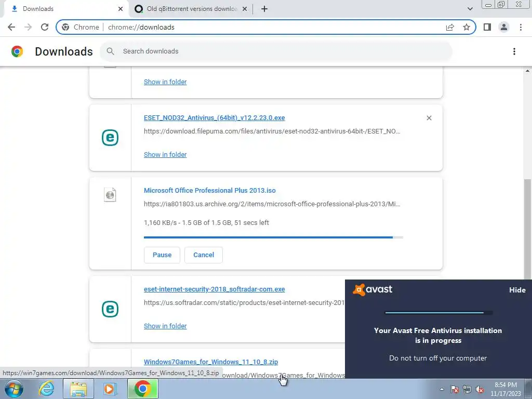Open a new browser tab
Viewport: 532px width, 399px height.
264,9
